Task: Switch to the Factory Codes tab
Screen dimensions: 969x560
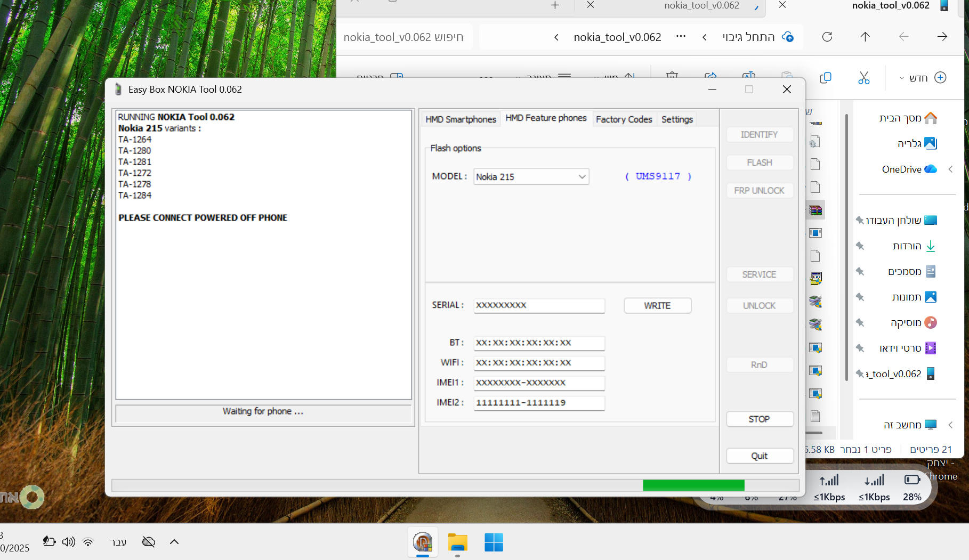Action: 624,119
